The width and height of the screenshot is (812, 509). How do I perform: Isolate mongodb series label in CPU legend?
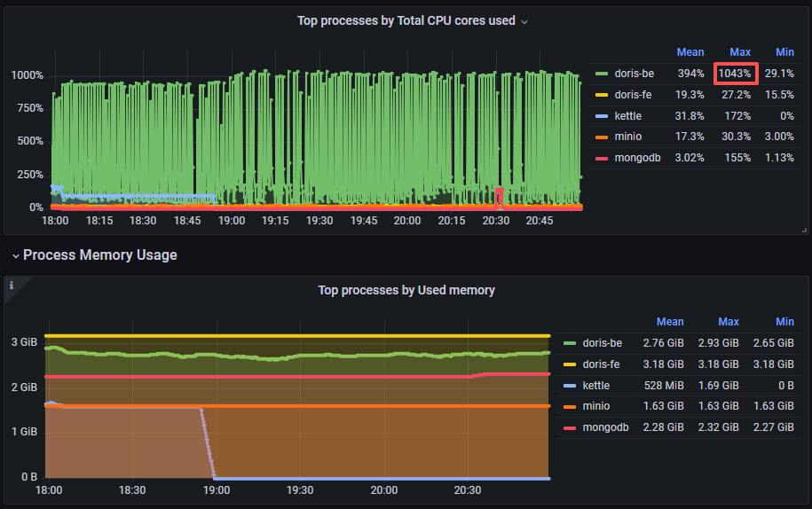click(635, 159)
